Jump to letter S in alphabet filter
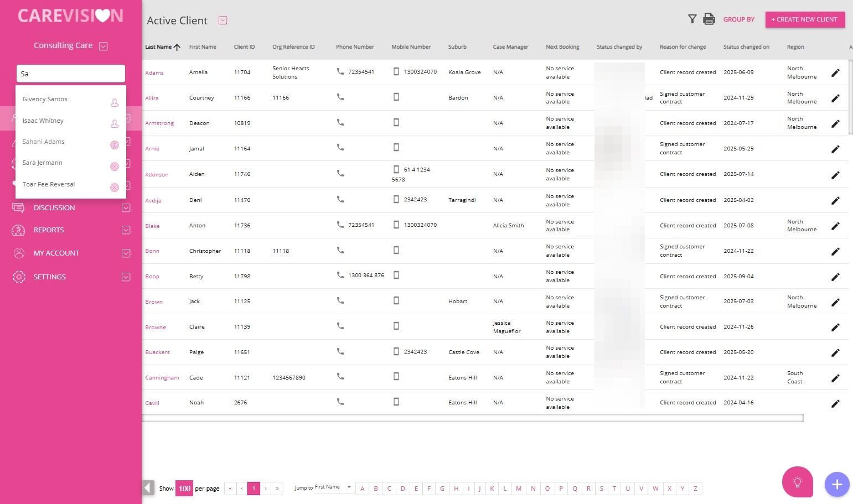 (602, 489)
